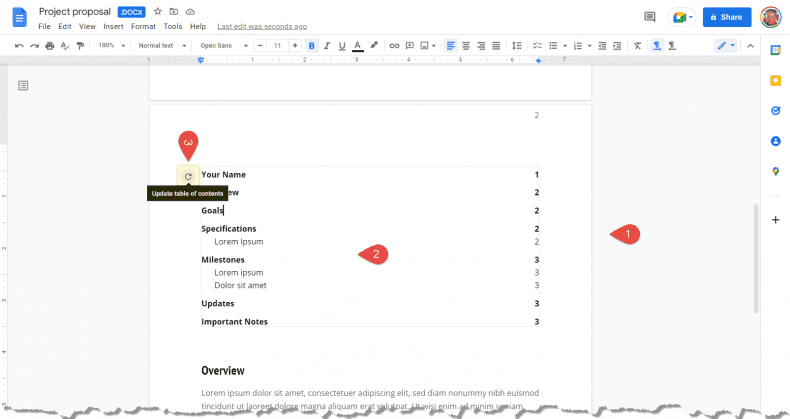Click the blue Share button
Viewport: 790px width, 419px height.
click(726, 17)
